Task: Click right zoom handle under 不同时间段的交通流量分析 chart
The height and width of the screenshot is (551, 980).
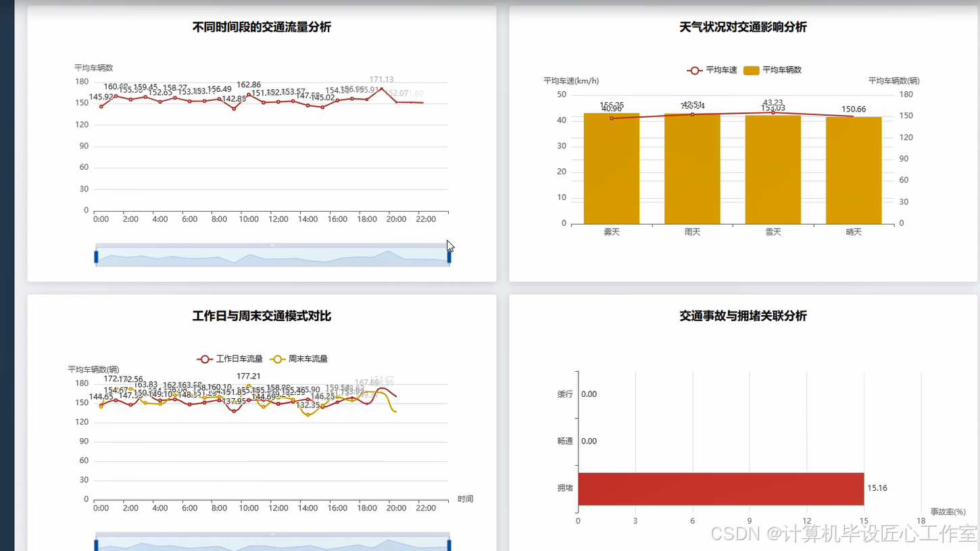Action: pos(449,256)
